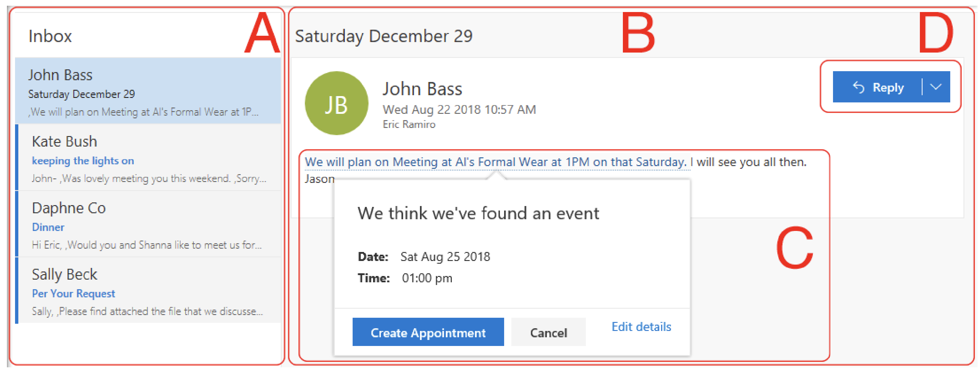Click the Per Your Request subject
The height and width of the screenshot is (373, 980).
click(x=73, y=293)
